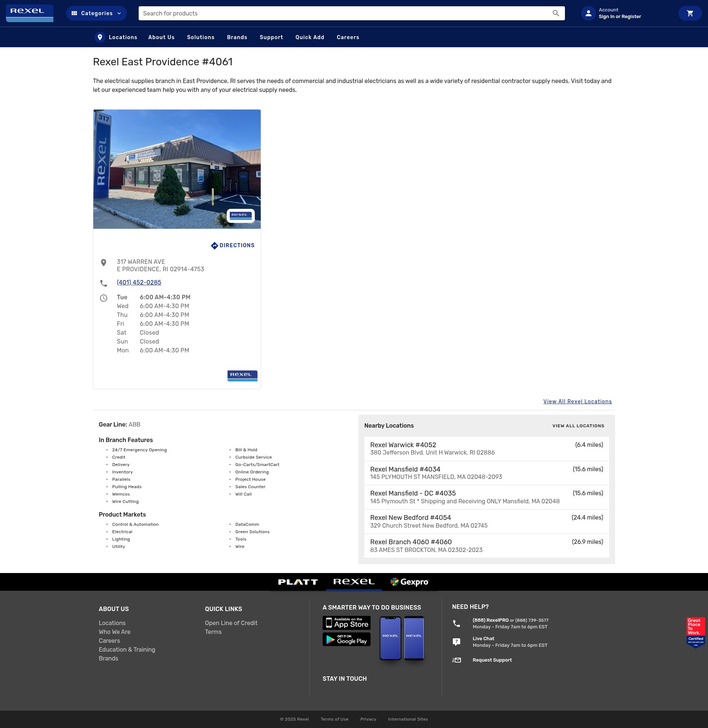
Task: Go to Careers in the navigation bar
Action: [348, 37]
